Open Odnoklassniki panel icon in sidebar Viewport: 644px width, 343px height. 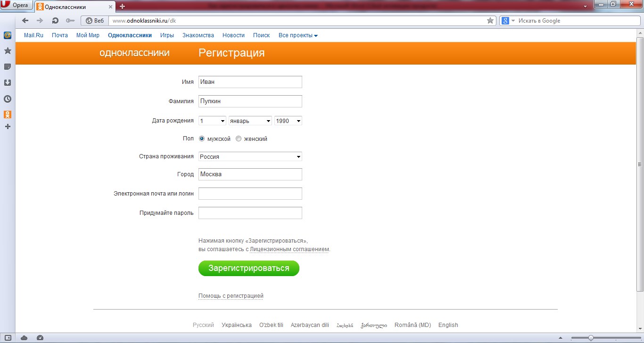click(x=8, y=114)
